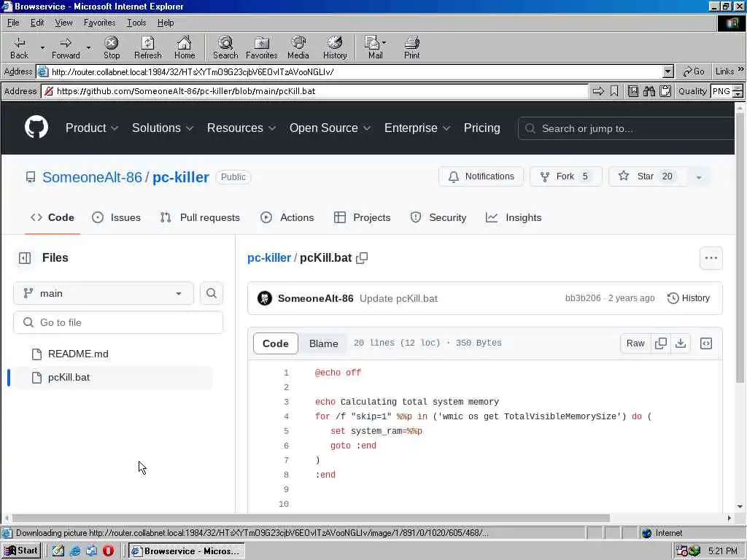This screenshot has height=560, width=747.
Task: Click the Notifications button
Action: click(481, 176)
